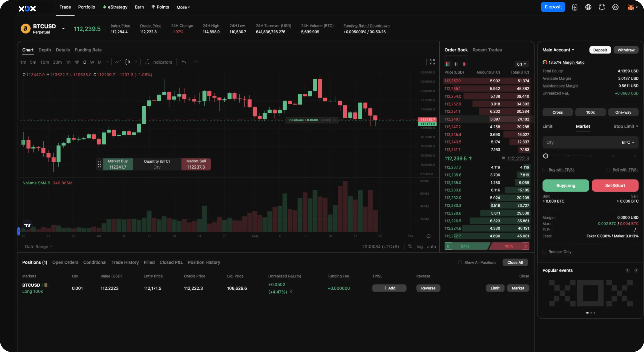The height and width of the screenshot is (352, 644).
Task: Click the undo arrow on chart toolbar
Action: click(184, 62)
